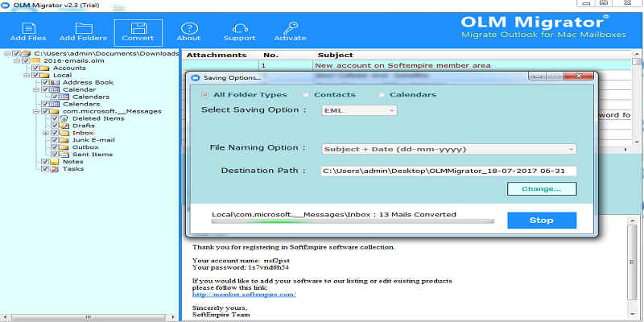Click the Tasks folder icon

pyautogui.click(x=56, y=169)
